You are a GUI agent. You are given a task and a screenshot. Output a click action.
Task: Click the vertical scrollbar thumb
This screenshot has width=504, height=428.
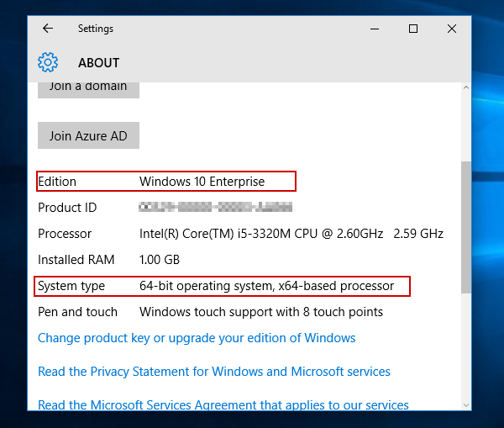(x=466, y=227)
